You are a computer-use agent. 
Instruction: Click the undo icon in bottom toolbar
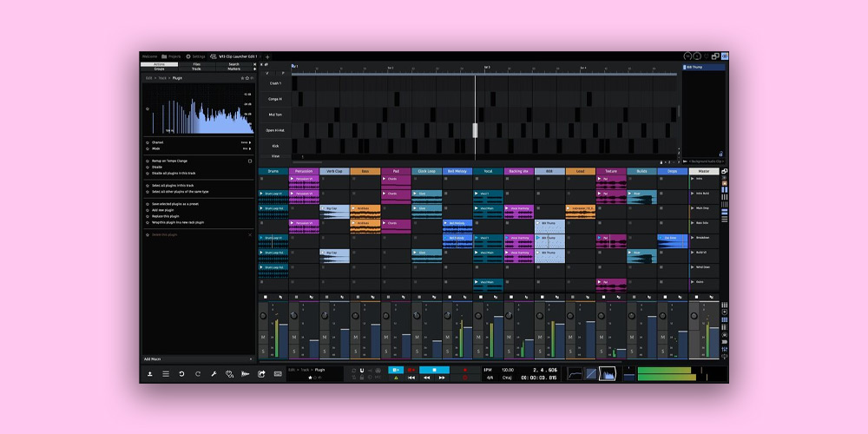181,374
